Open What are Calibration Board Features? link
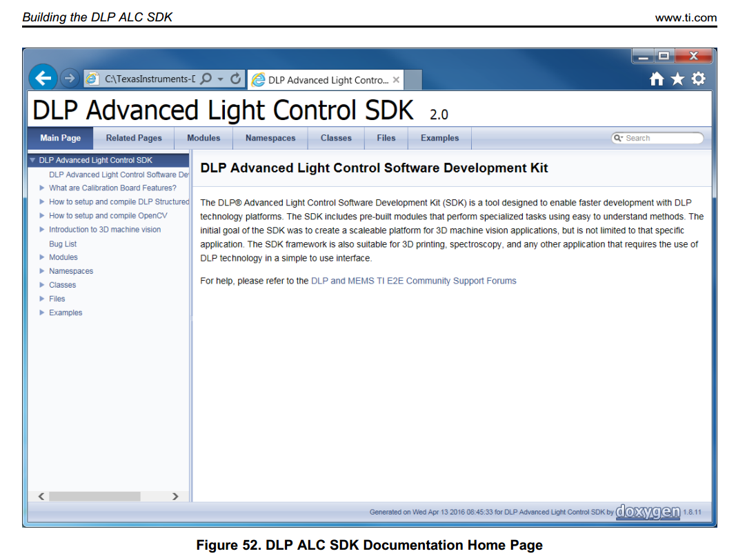The height and width of the screenshot is (558, 756). tap(112, 188)
